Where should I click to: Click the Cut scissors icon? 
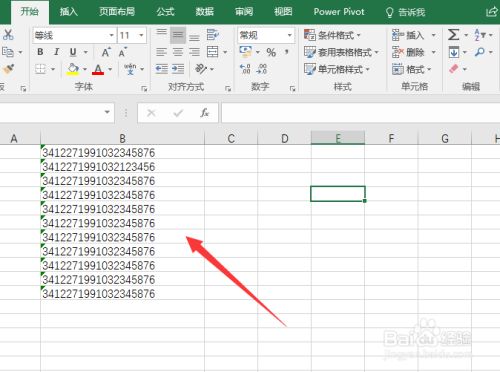click(8, 35)
